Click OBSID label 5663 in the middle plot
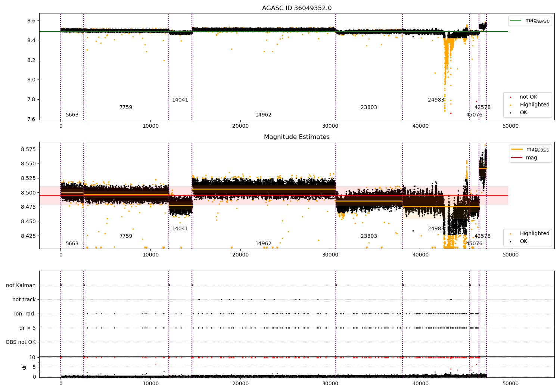Image resolution: width=560 pixels, height=392 pixels. click(72, 244)
